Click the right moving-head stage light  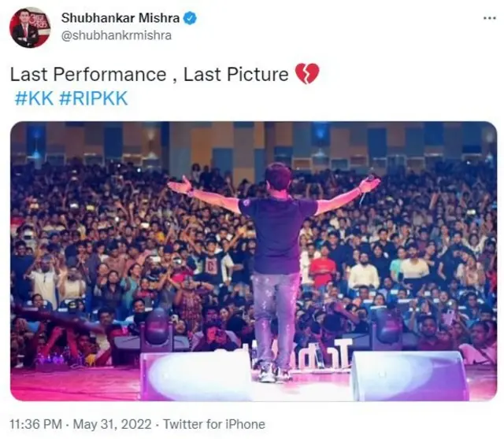[x=388, y=327]
